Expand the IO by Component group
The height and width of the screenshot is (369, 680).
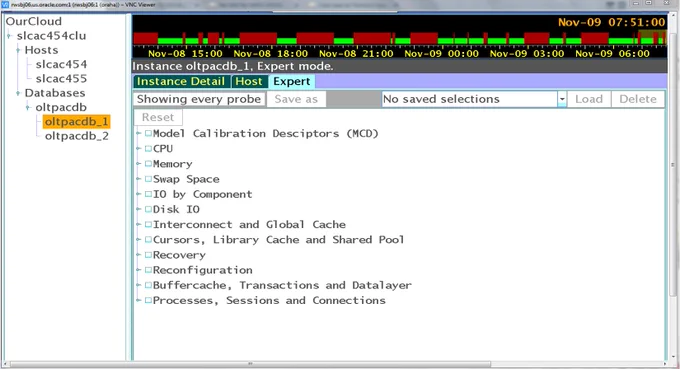point(139,194)
